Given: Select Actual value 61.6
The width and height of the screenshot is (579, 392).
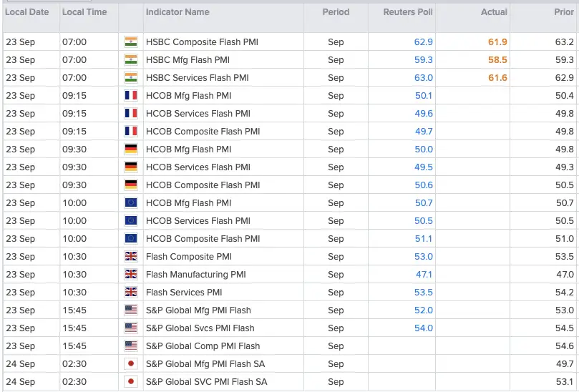Looking at the screenshot, I should 497,78.
